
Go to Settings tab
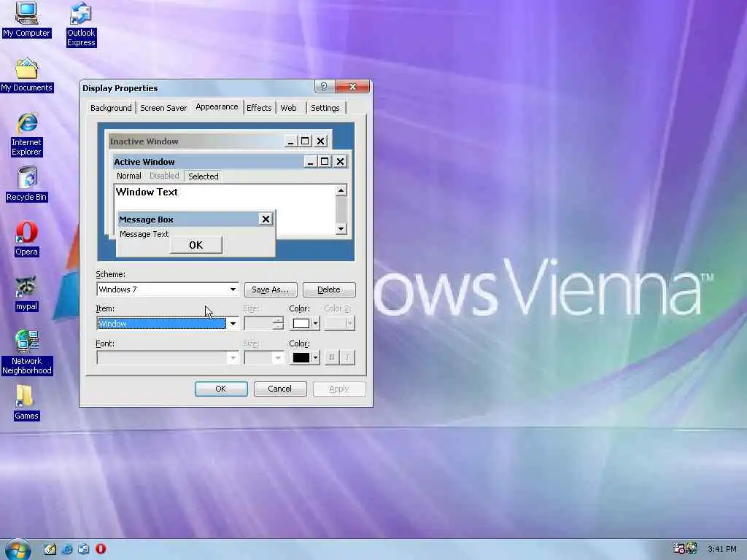[325, 108]
